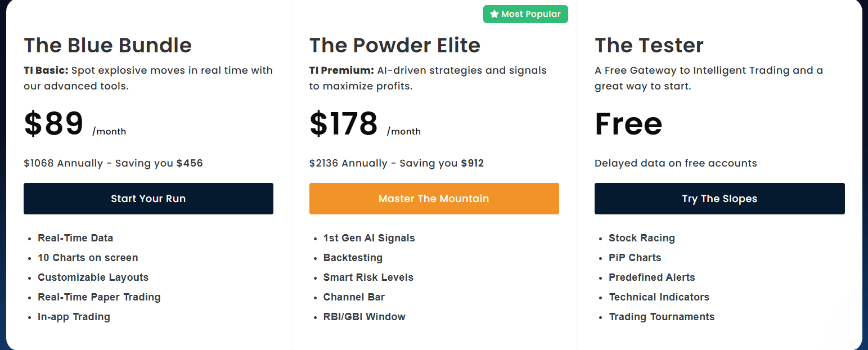Click the $89 monthly price
Image resolution: width=868 pixels, height=350 pixels.
[54, 124]
